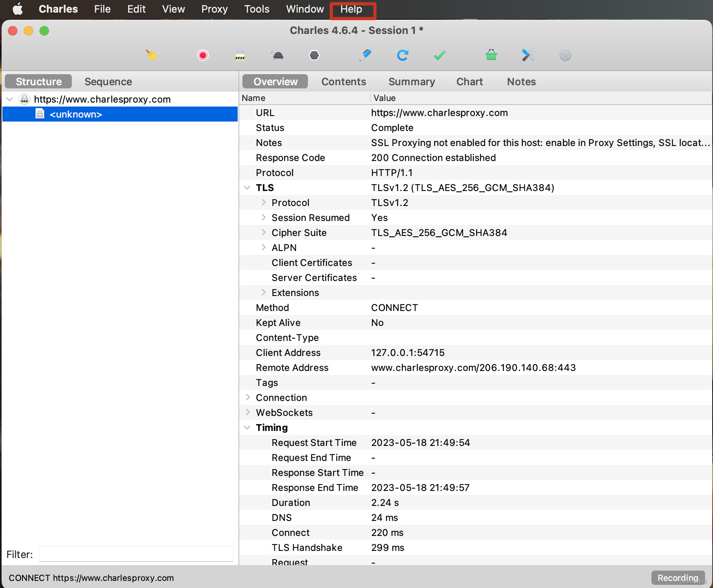Select the Contents tab
This screenshot has height=588, width=713.
click(x=343, y=82)
